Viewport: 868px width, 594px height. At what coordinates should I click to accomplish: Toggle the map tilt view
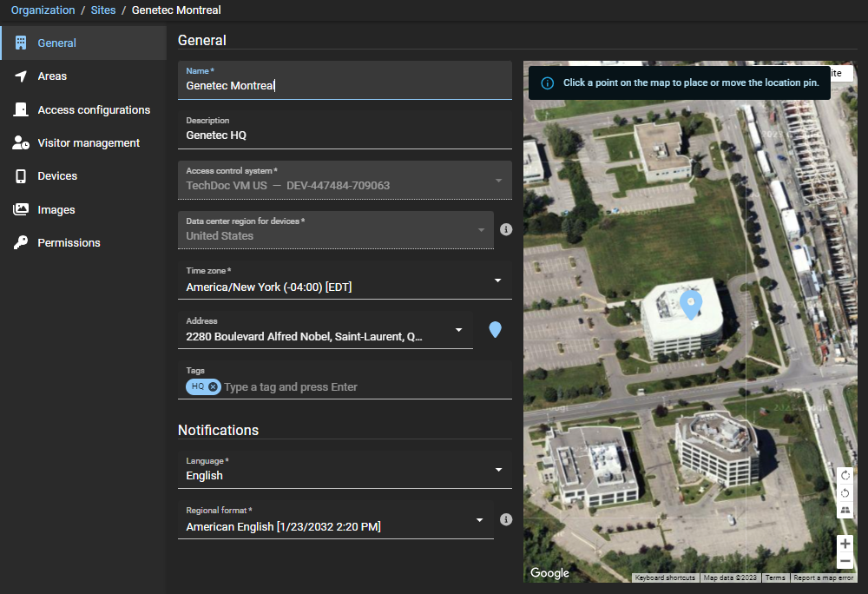[x=845, y=511]
